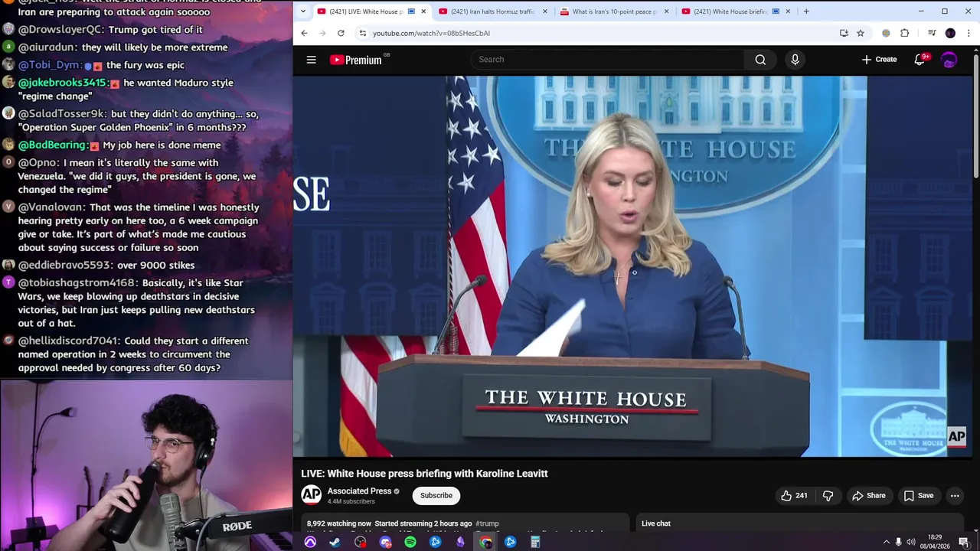Viewport: 980px width, 551px height.
Task: Switch to "What is Iran's 10-point peace" tab
Action: click(x=615, y=11)
